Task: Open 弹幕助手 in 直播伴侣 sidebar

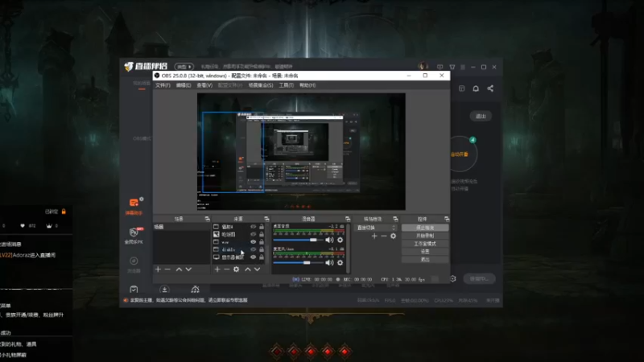Action: click(x=134, y=206)
